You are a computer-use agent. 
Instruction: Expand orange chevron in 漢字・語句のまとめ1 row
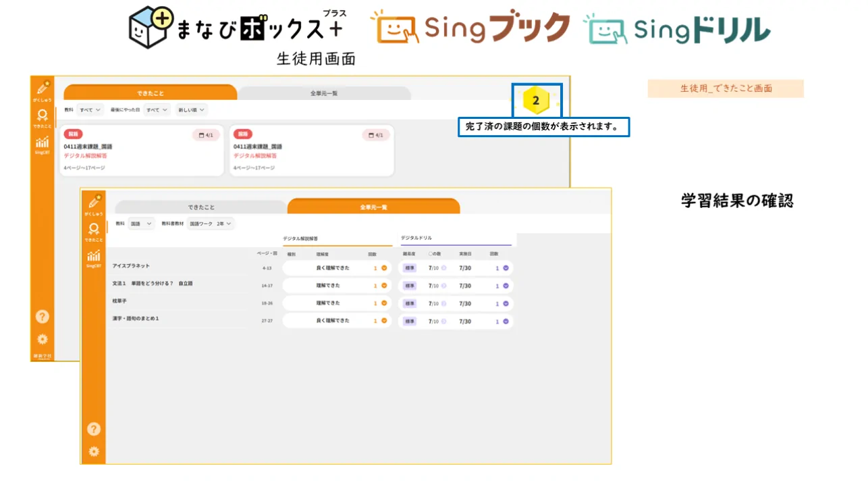pyautogui.click(x=384, y=321)
